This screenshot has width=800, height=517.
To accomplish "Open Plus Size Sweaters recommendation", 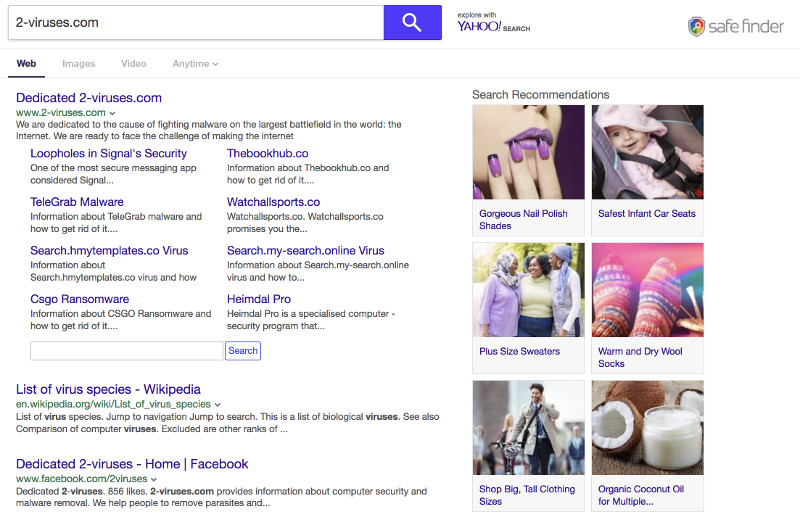I will (x=519, y=352).
